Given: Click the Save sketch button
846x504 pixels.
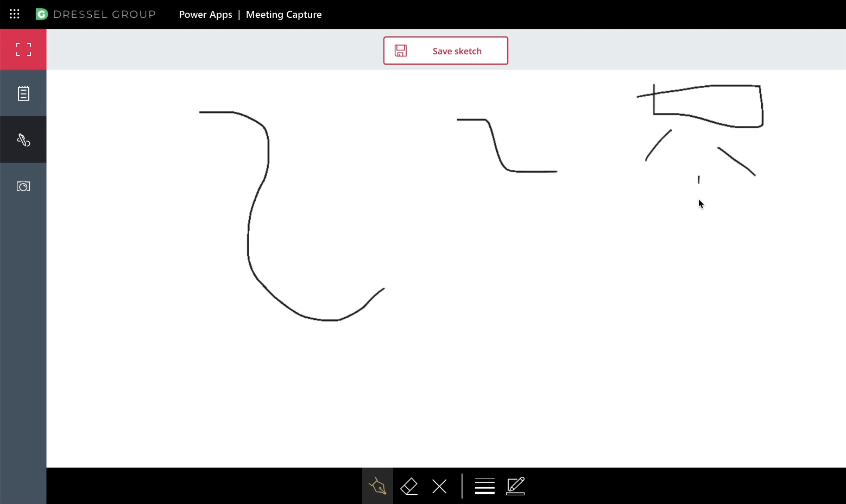Looking at the screenshot, I should click(446, 51).
